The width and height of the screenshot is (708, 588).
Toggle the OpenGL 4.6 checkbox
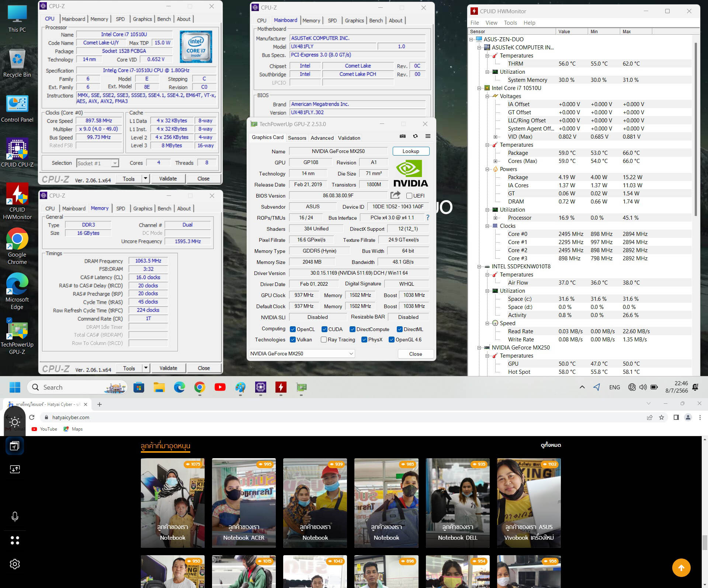pyautogui.click(x=392, y=340)
